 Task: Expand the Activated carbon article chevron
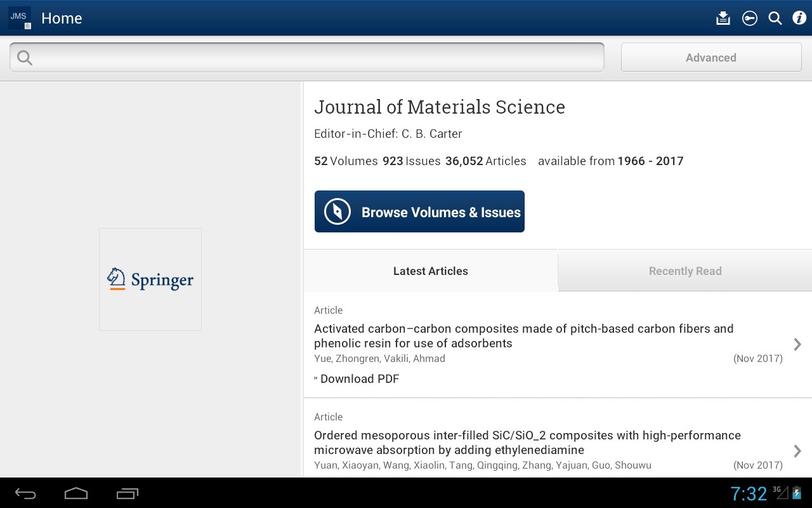[797, 344]
